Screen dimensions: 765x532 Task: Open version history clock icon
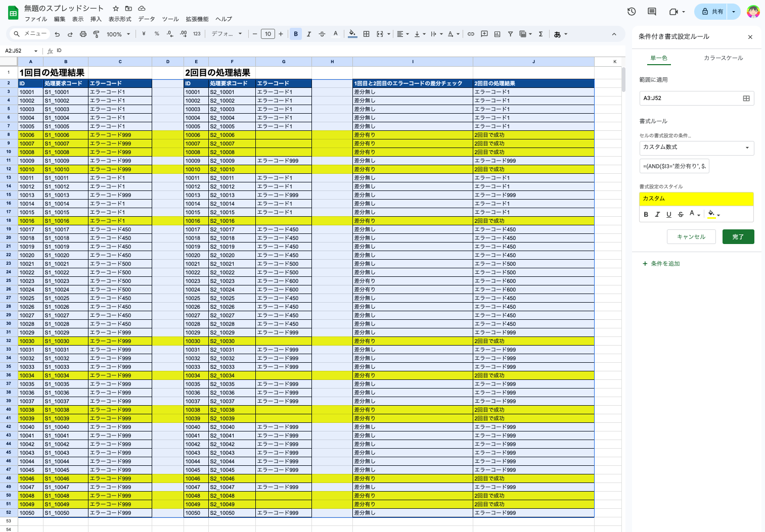(632, 11)
